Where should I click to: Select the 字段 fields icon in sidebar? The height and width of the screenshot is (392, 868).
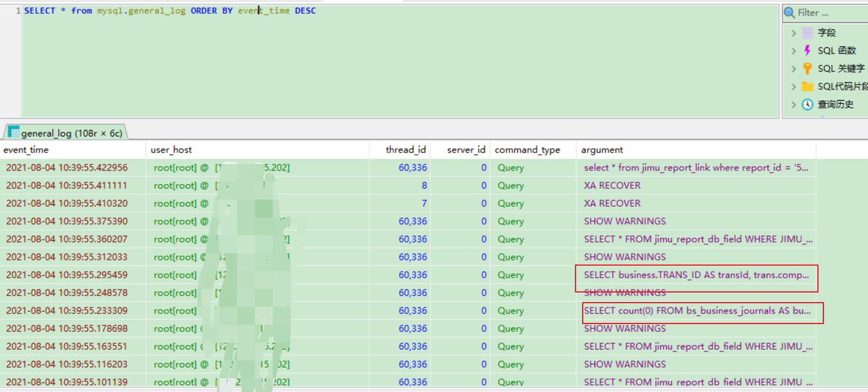click(807, 33)
